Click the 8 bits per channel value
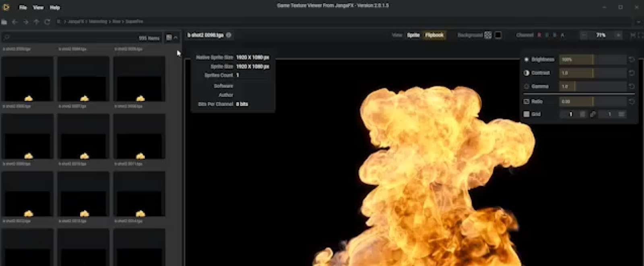The height and width of the screenshot is (266, 644). 242,104
